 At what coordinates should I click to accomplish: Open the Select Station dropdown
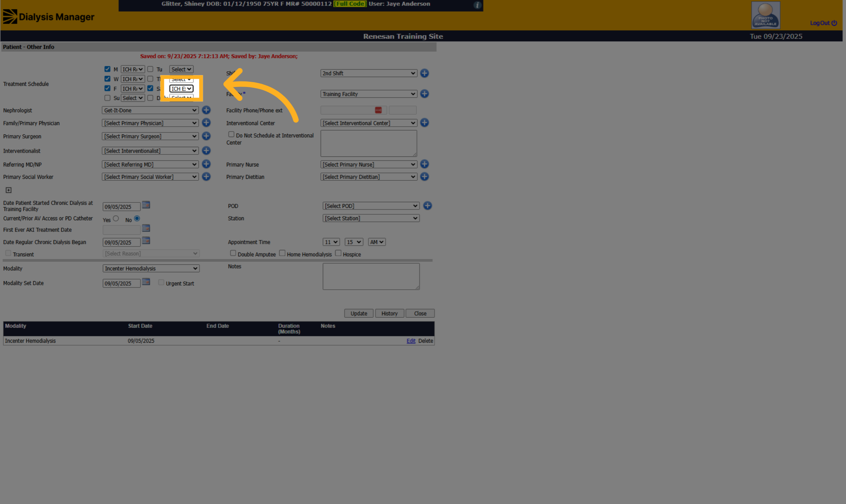point(371,218)
